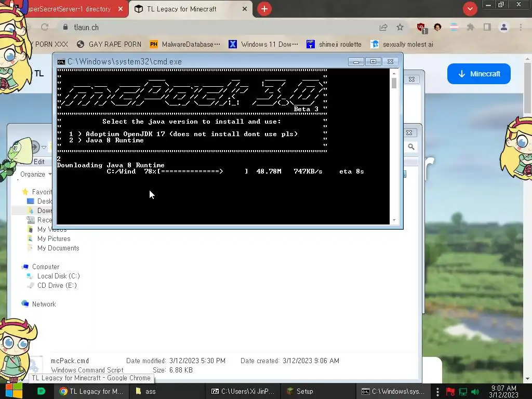532x399 pixels.
Task: Select CD Drive (E:) in Explorer
Action: 52,286
